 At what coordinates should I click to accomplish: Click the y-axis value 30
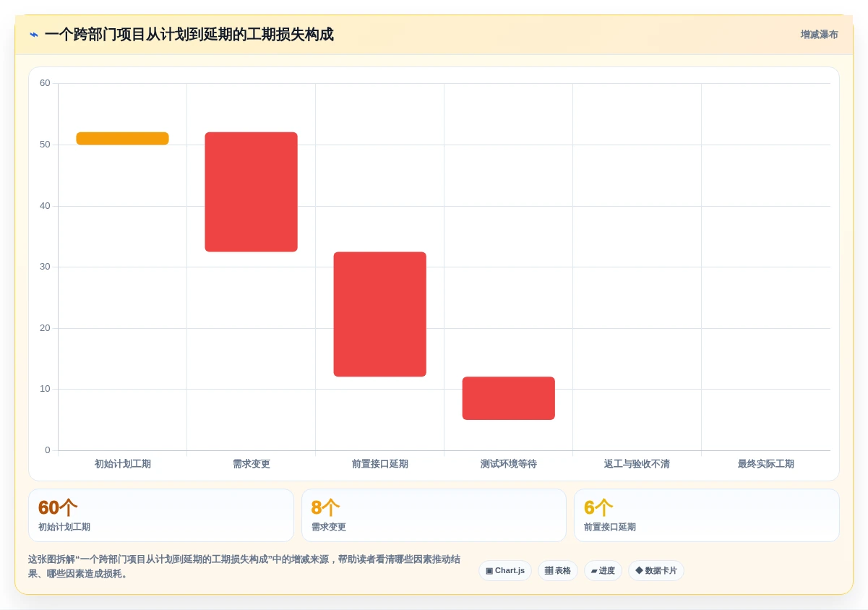[45, 267]
